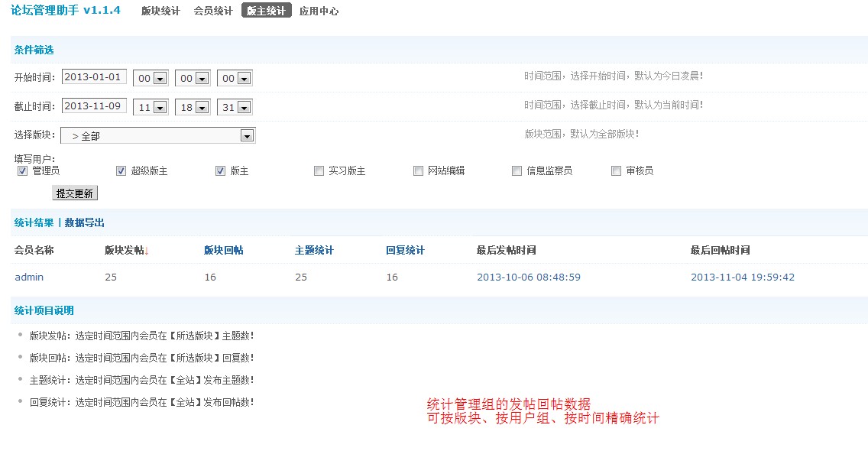Click the 版块发帖 explanation line
The width and height of the screenshot is (868, 451).
[141, 336]
